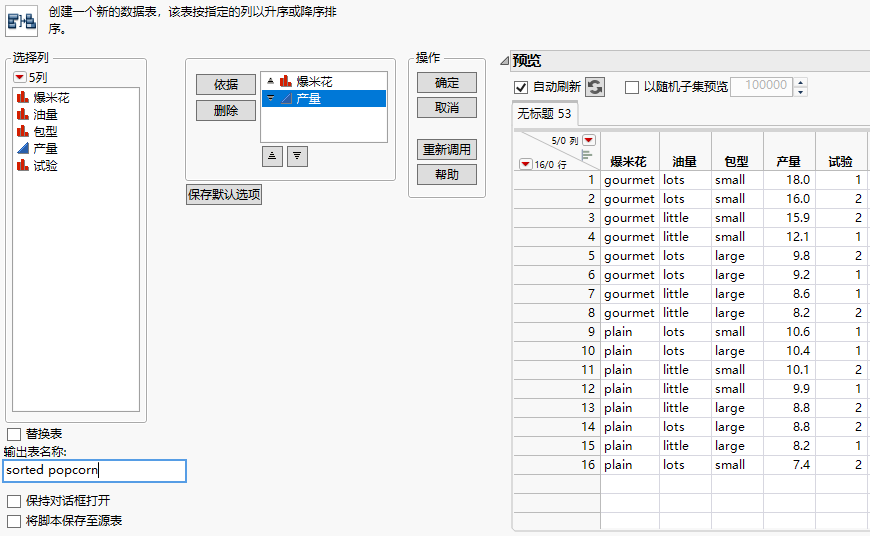
Task: Click the 10.6 value in row 9
Action: 798,332
